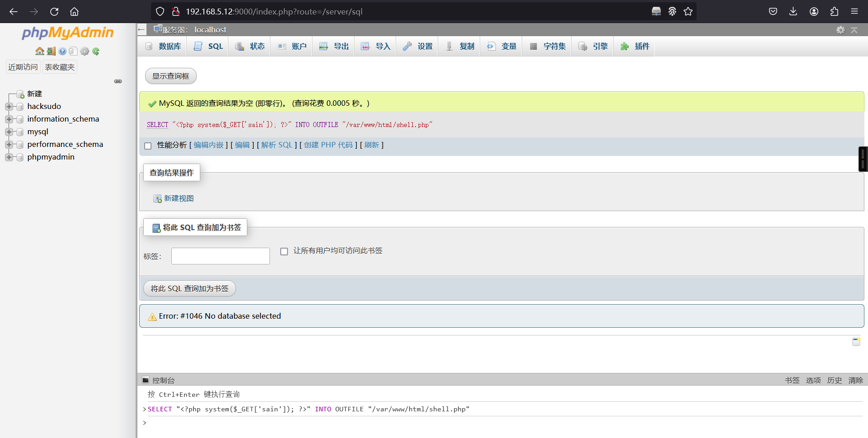Viewport: 868px width, 438px height.
Task: Open MySQL documentation pages icon
Action: point(73,52)
